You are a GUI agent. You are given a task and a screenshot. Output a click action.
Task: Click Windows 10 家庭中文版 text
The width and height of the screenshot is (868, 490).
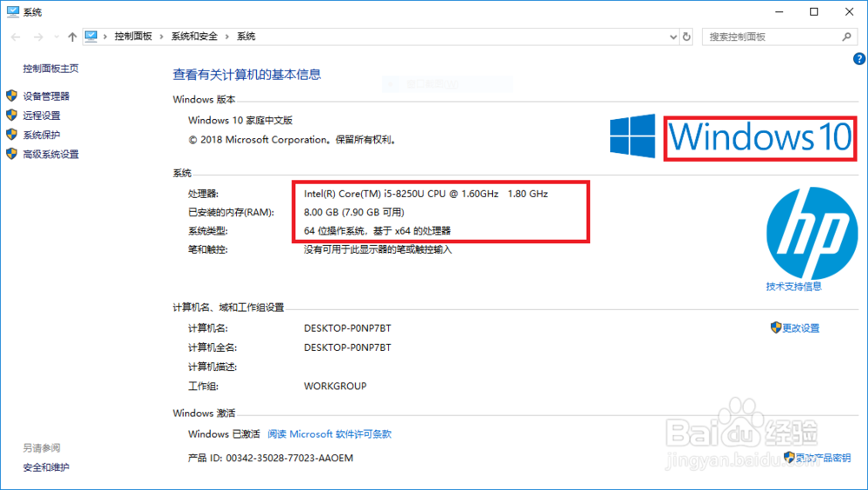(240, 120)
